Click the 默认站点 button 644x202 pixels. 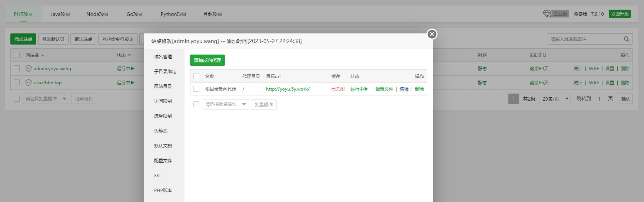tap(83, 39)
